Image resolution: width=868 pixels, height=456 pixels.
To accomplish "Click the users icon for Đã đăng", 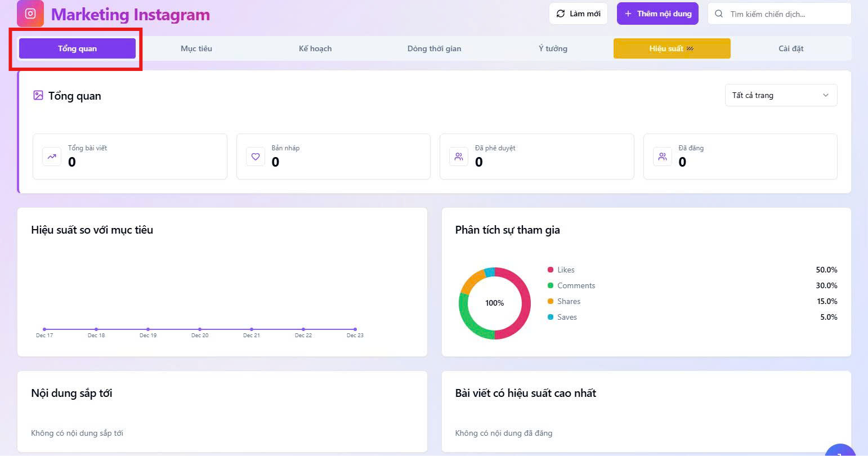I will 663,157.
